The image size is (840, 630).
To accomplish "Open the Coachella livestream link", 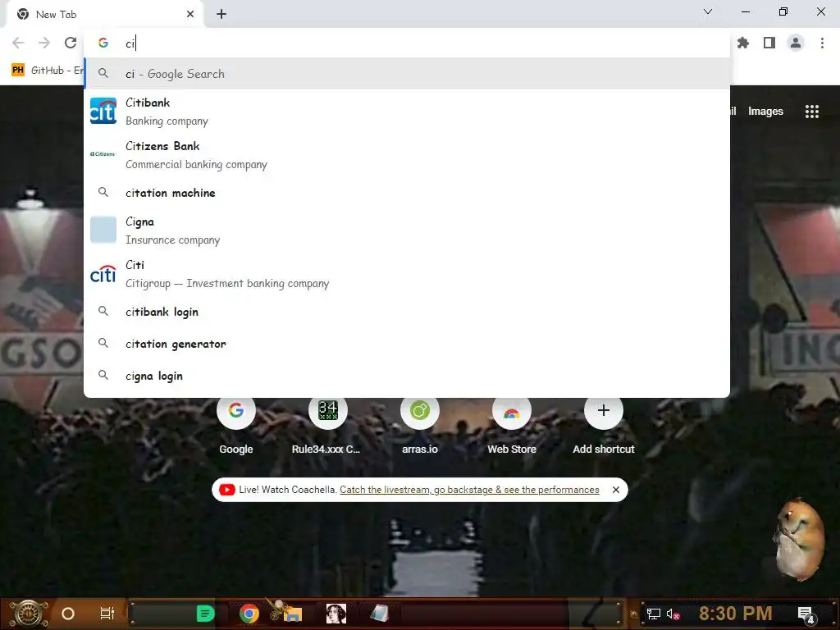I will (x=469, y=490).
